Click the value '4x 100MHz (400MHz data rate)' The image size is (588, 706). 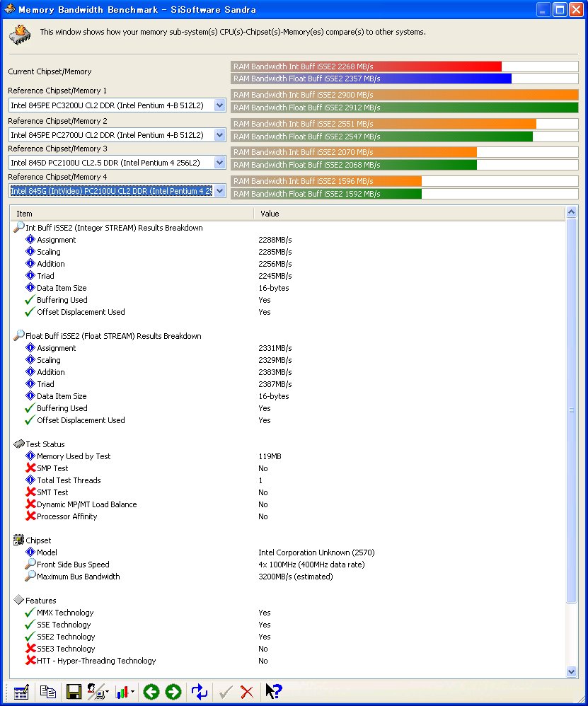311,565
